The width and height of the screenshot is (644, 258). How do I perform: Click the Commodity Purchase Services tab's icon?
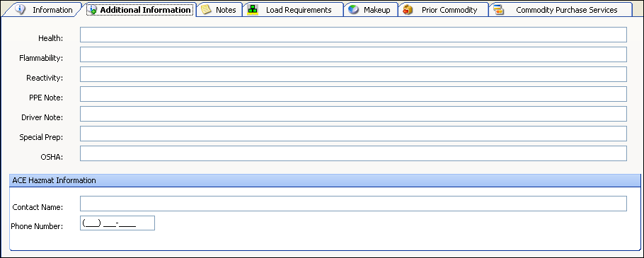tap(499, 9)
